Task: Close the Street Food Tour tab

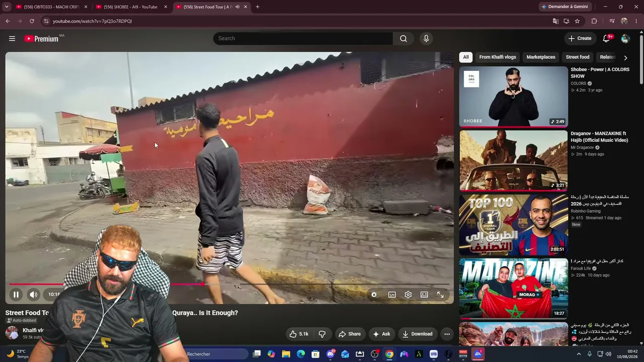Action: (x=246, y=7)
